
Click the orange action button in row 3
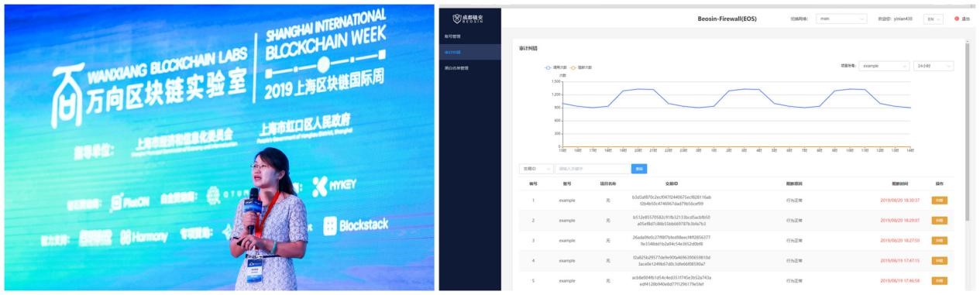(x=940, y=240)
